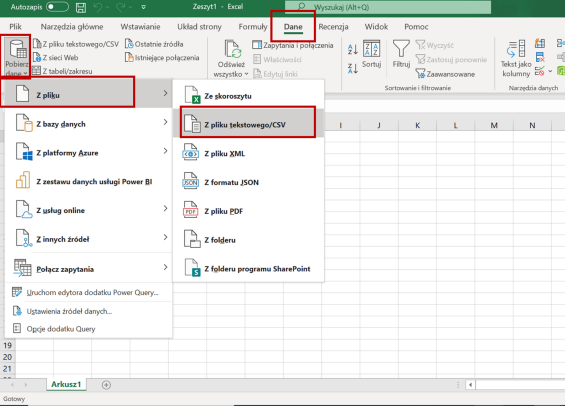Select column K header
This screenshot has height=406, width=565.
coord(417,125)
